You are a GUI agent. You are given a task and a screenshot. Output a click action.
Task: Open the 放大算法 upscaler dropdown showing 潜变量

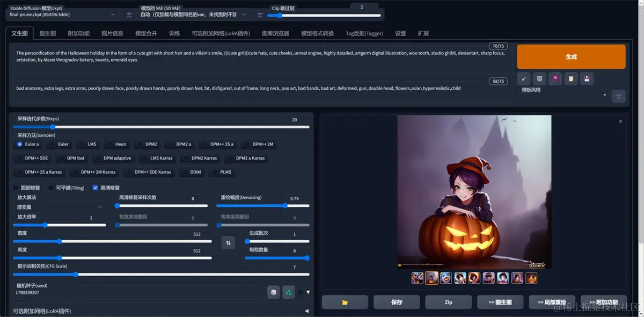[x=60, y=207]
